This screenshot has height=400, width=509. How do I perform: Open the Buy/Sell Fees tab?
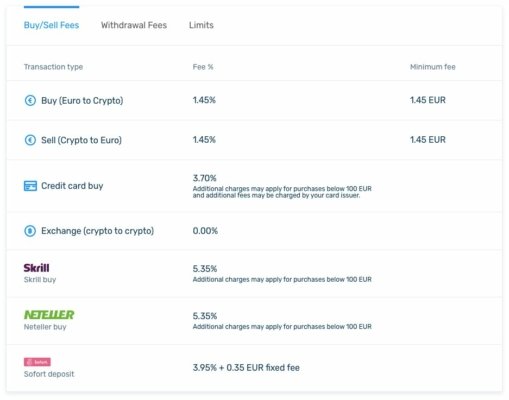(x=51, y=25)
